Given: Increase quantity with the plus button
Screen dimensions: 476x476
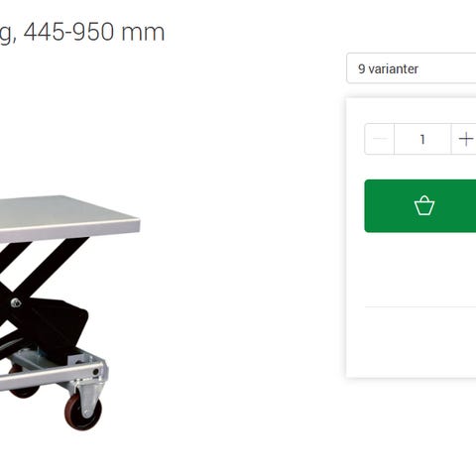Looking at the screenshot, I should tap(464, 139).
